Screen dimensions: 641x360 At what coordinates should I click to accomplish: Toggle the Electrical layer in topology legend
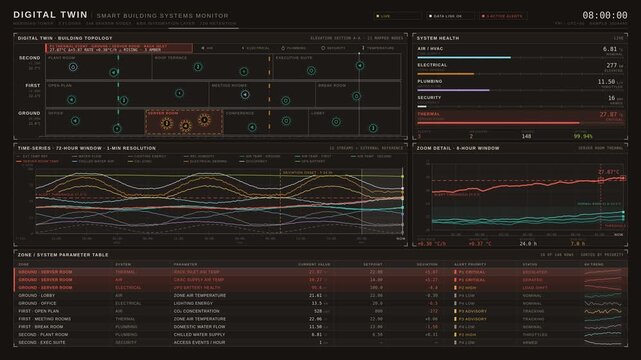pos(256,48)
